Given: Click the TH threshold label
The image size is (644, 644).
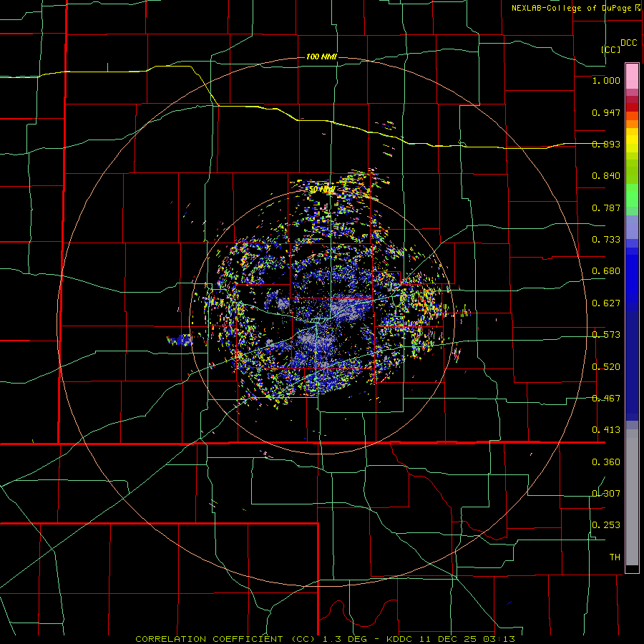Looking at the screenshot, I should coord(615,557).
